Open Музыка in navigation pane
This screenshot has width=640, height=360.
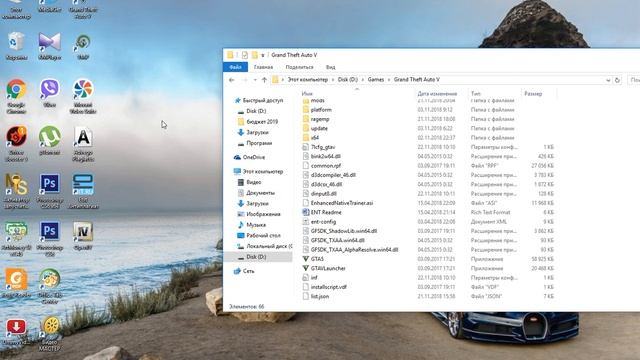coord(251,225)
